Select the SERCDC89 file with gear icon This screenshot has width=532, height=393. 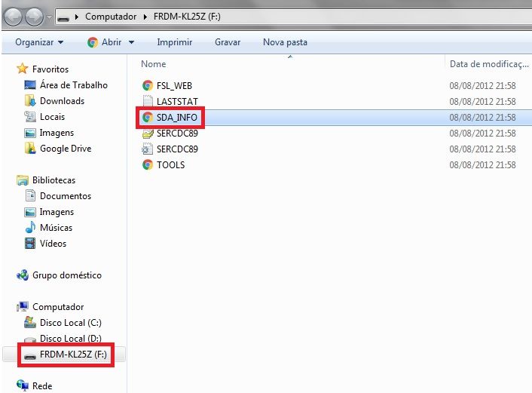pos(170,149)
